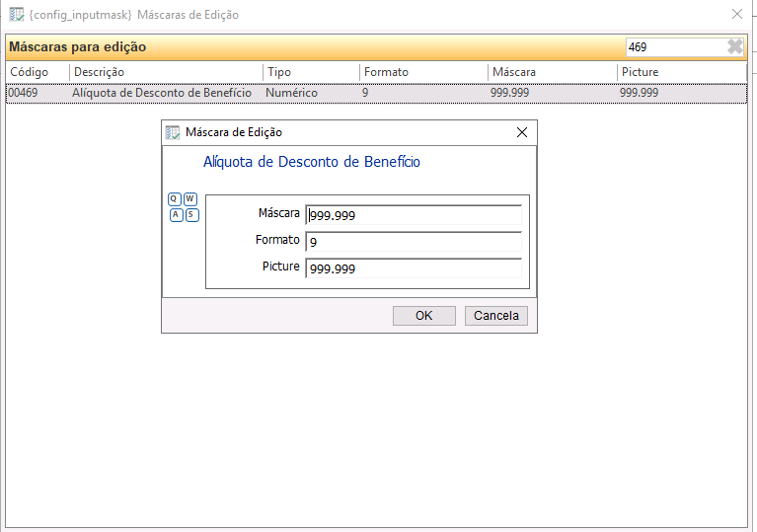Sort by the Código column header
The image size is (757, 532).
coord(38,72)
